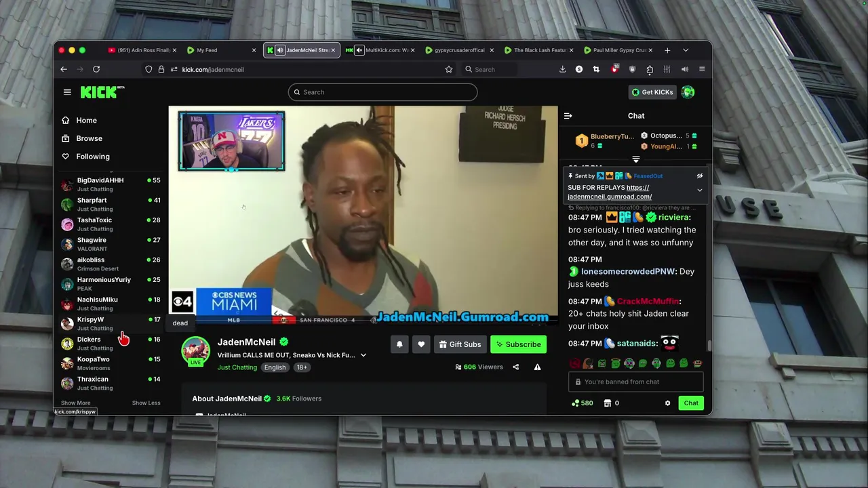
Task: Open the user profile avatar menu
Action: coord(688,92)
